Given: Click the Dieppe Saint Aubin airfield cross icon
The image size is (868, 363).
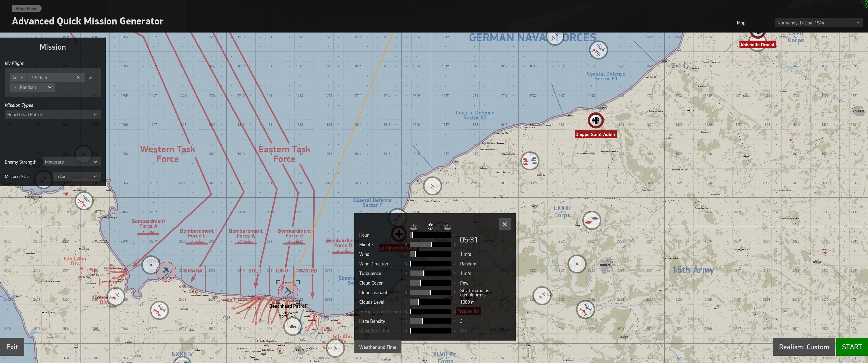Looking at the screenshot, I should [595, 120].
